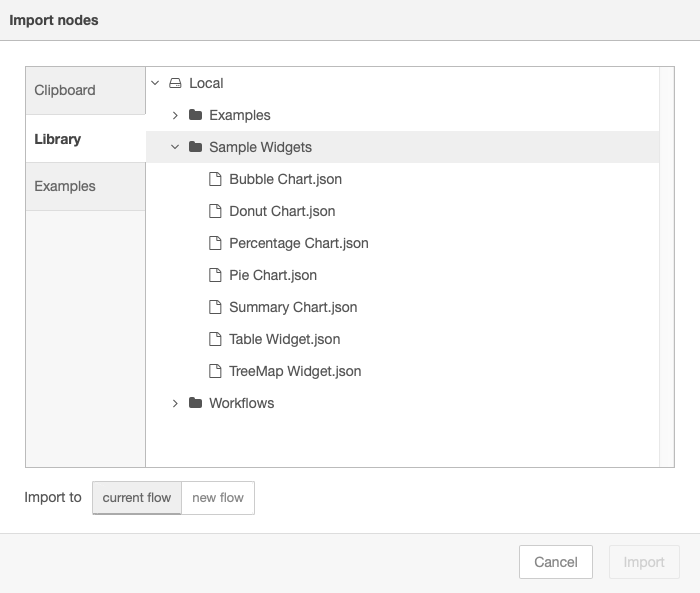This screenshot has height=593, width=700.
Task: Select the Pie Chart.json file icon
Action: click(x=215, y=275)
